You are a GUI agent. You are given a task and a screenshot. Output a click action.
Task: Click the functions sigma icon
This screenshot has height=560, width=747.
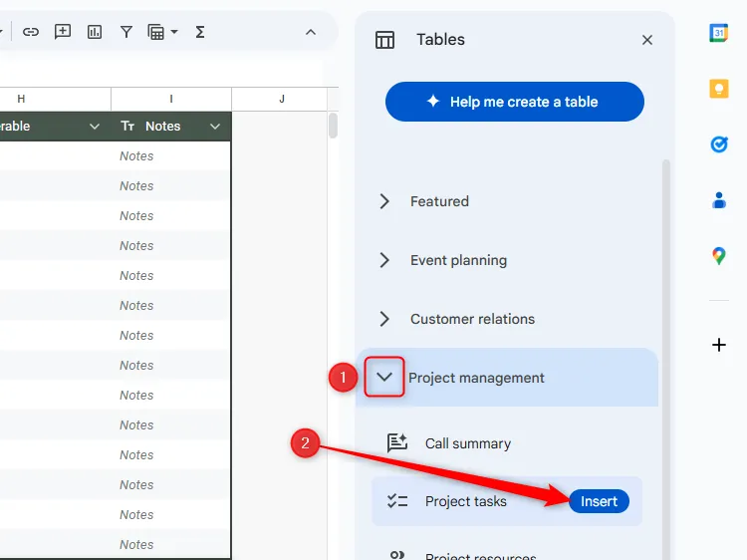point(200,32)
